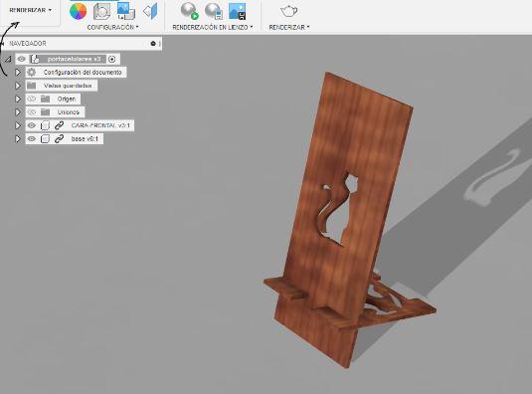The image size is (532, 394).
Task: Show the hidden Origen folder
Action: 32,98
